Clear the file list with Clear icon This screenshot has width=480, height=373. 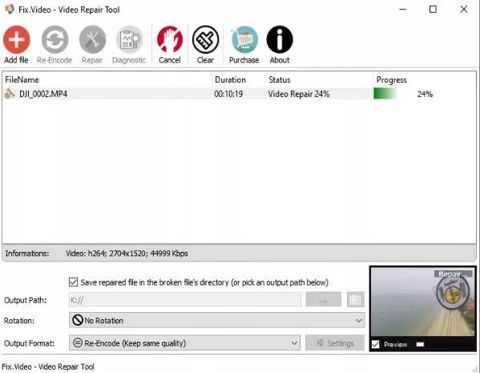coord(205,40)
